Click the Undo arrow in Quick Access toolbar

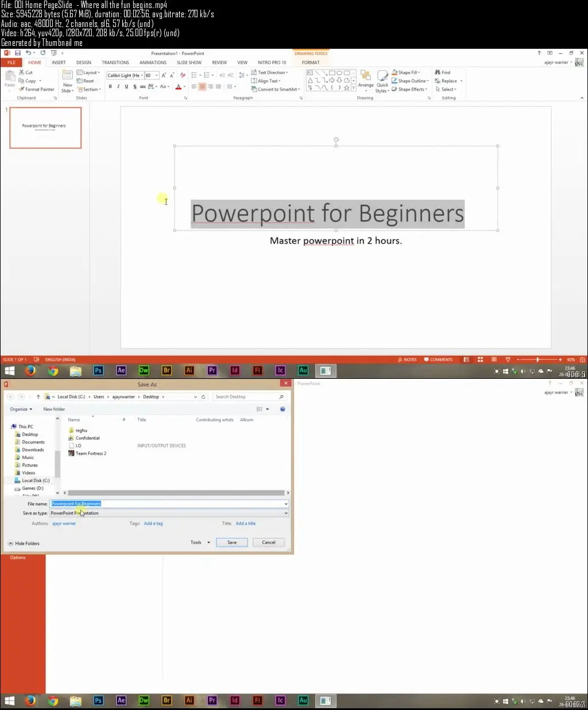coord(28,53)
